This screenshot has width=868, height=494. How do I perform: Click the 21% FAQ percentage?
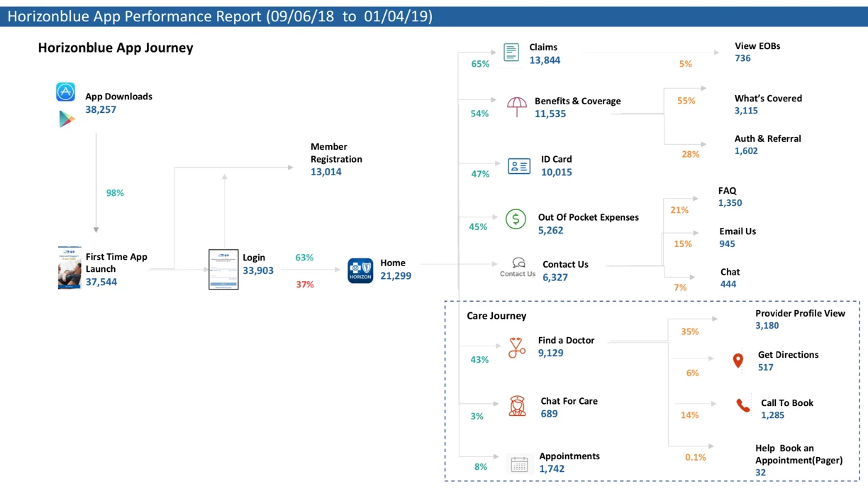coord(679,210)
